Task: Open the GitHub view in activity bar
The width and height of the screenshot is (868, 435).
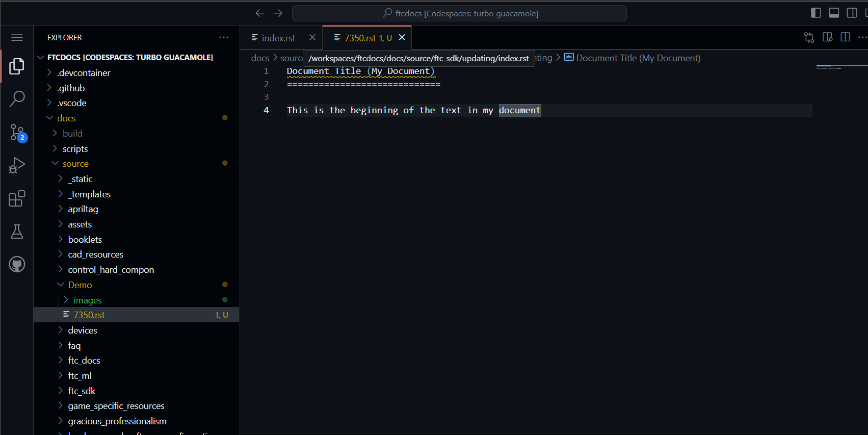Action: (x=17, y=264)
